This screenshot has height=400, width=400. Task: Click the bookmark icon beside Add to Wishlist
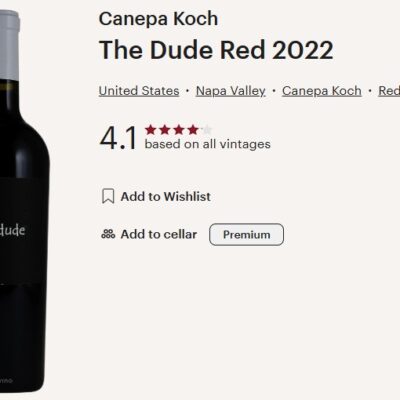pyautogui.click(x=108, y=196)
